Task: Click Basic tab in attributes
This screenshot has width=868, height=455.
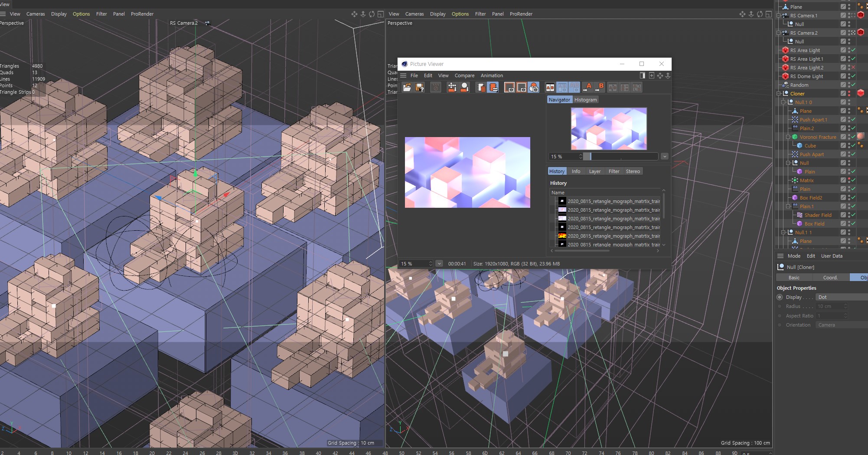Action: [794, 278]
